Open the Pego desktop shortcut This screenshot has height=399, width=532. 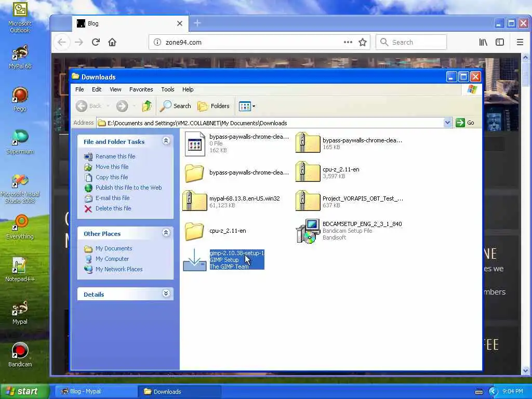click(20, 99)
